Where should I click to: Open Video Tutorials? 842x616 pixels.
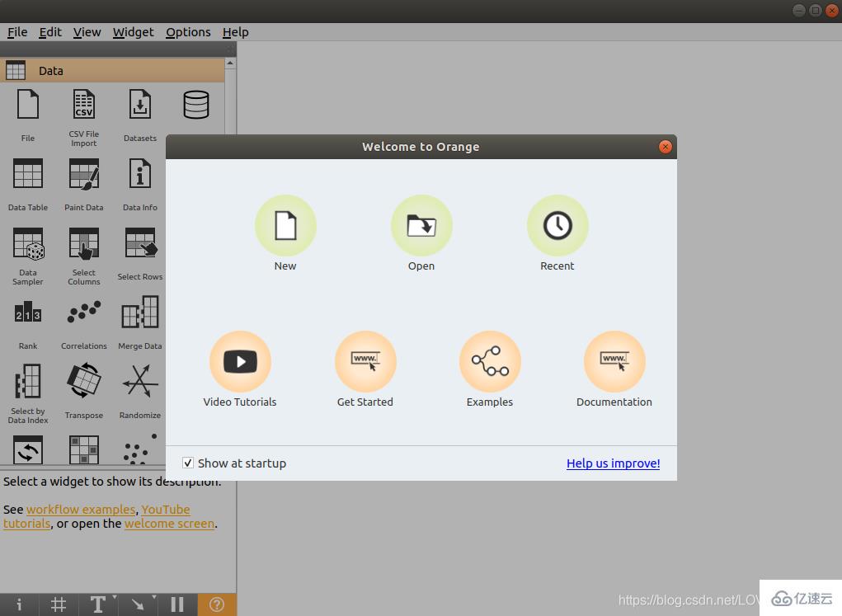[x=240, y=361]
